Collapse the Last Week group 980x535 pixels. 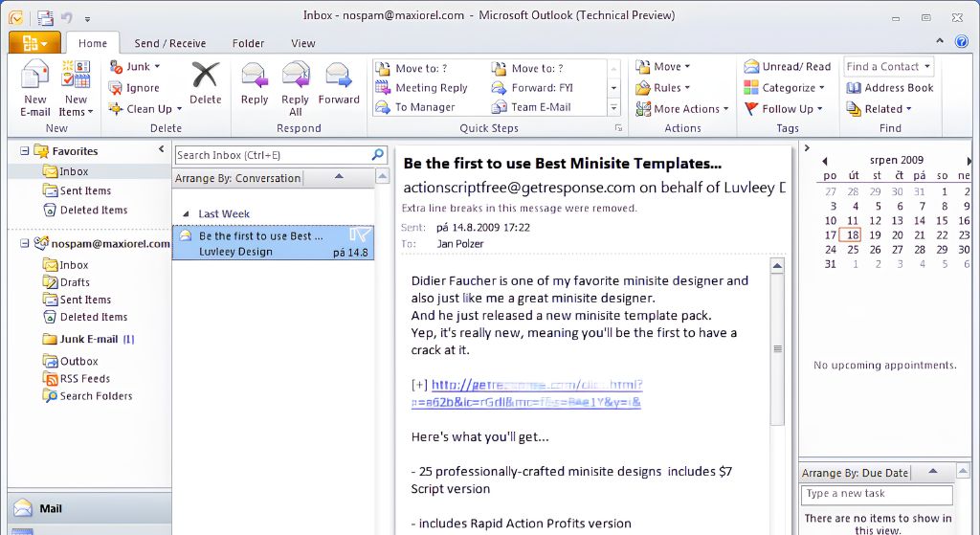[186, 213]
